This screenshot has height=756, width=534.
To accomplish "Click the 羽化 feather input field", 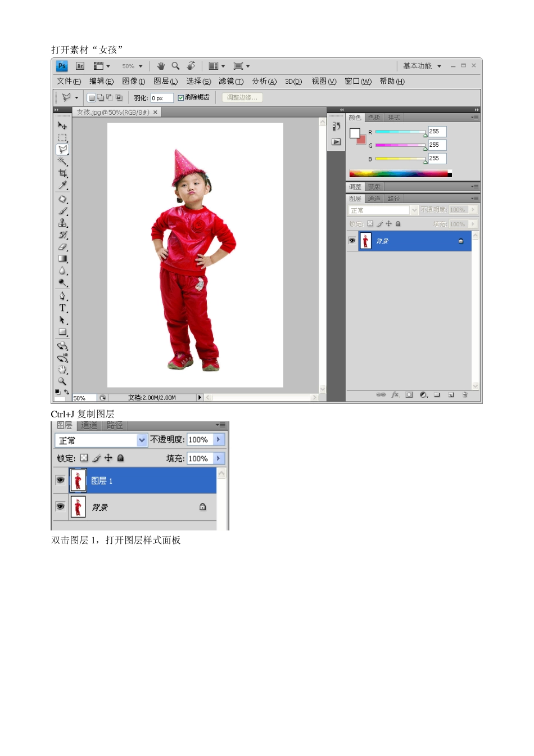I will [x=162, y=98].
